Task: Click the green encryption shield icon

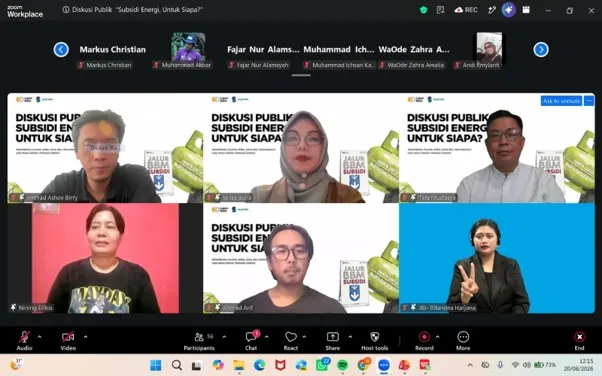Action: (423, 10)
